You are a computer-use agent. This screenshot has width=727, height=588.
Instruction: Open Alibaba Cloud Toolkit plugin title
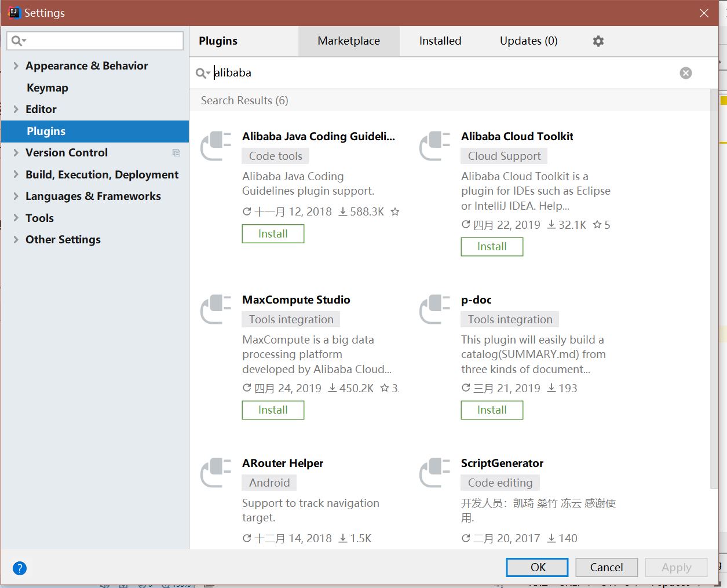click(517, 137)
